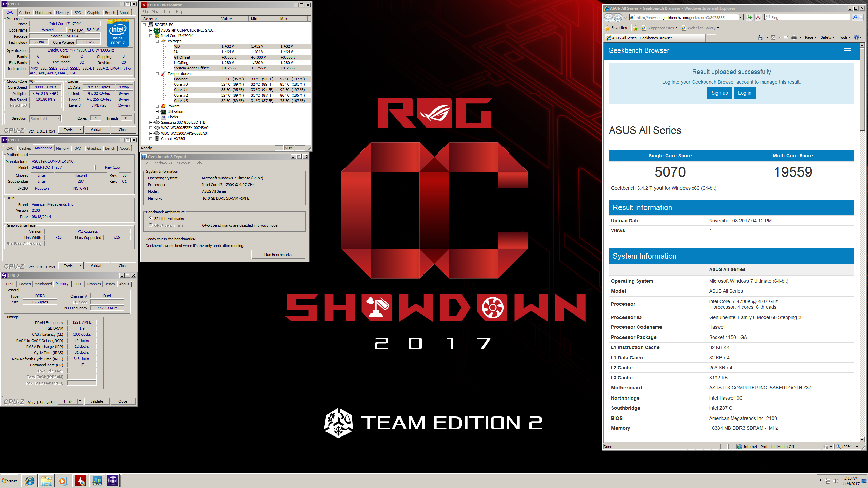Click the Internet Explorer Forward arrow button

618,17
